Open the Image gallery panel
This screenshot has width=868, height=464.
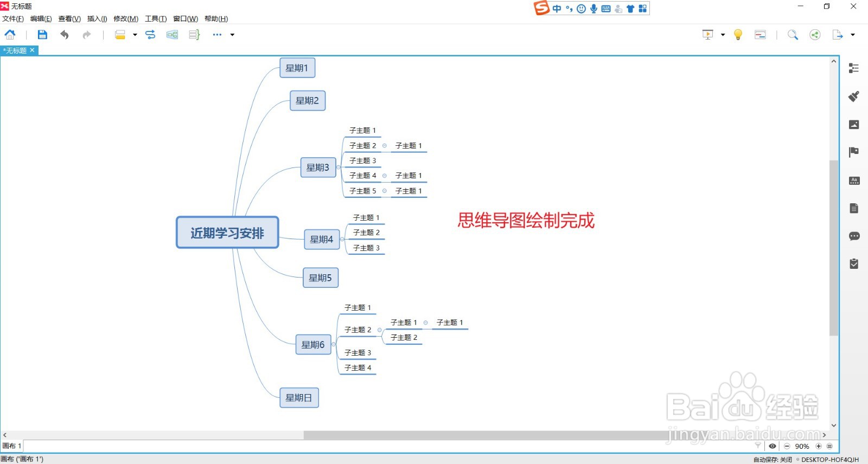click(854, 124)
